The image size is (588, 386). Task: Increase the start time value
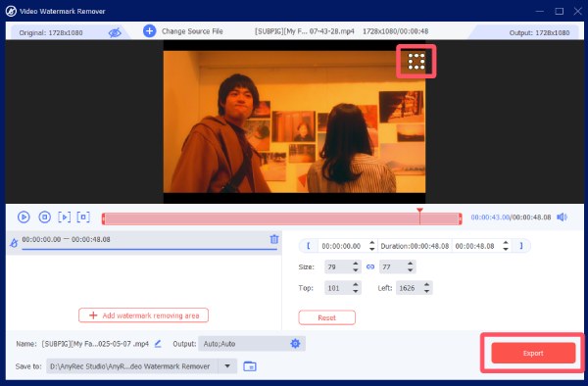(371, 243)
